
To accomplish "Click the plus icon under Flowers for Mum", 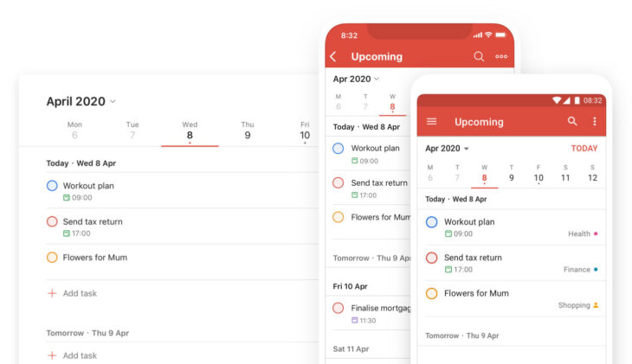I will pyautogui.click(x=52, y=293).
